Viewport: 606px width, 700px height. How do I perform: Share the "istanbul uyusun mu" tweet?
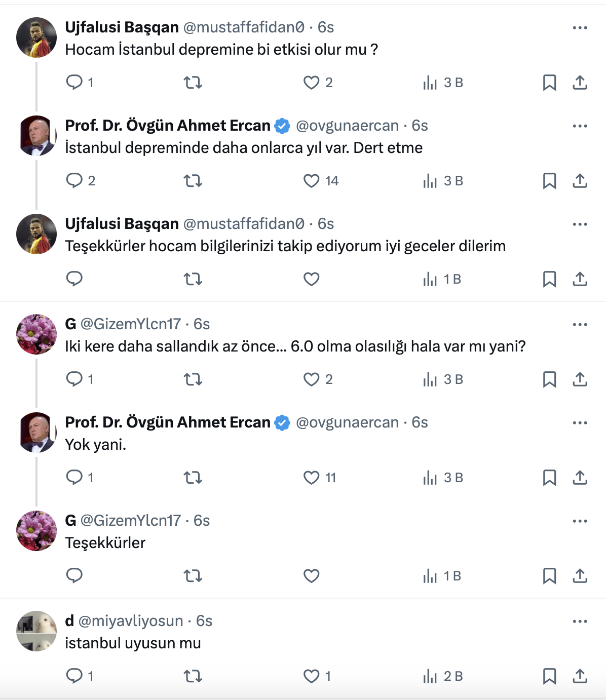pyautogui.click(x=580, y=676)
